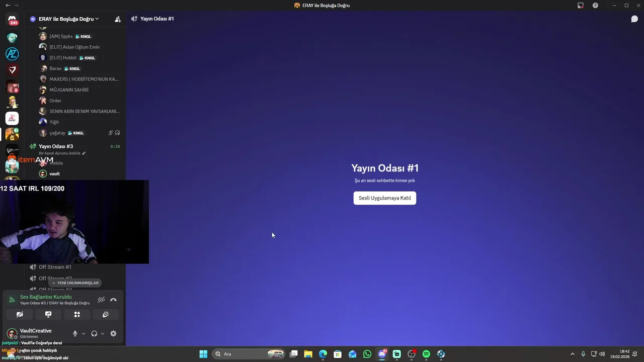Open headphone output options arrow
This screenshot has height=362, width=644.
coord(103,333)
